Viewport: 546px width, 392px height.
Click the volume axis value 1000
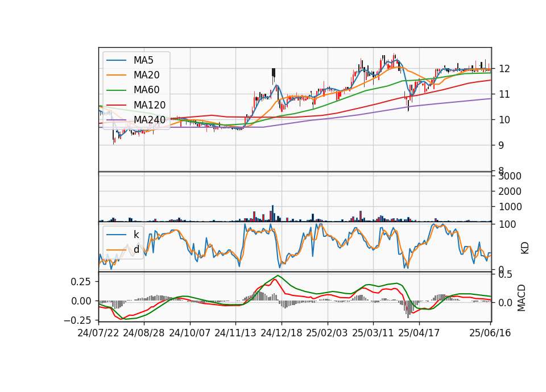[x=510, y=207]
